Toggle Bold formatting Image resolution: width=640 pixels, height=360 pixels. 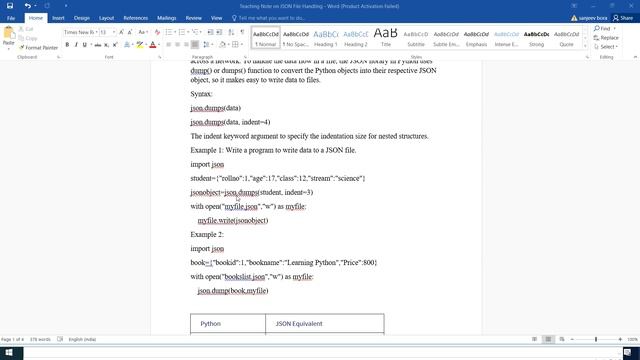point(67,44)
